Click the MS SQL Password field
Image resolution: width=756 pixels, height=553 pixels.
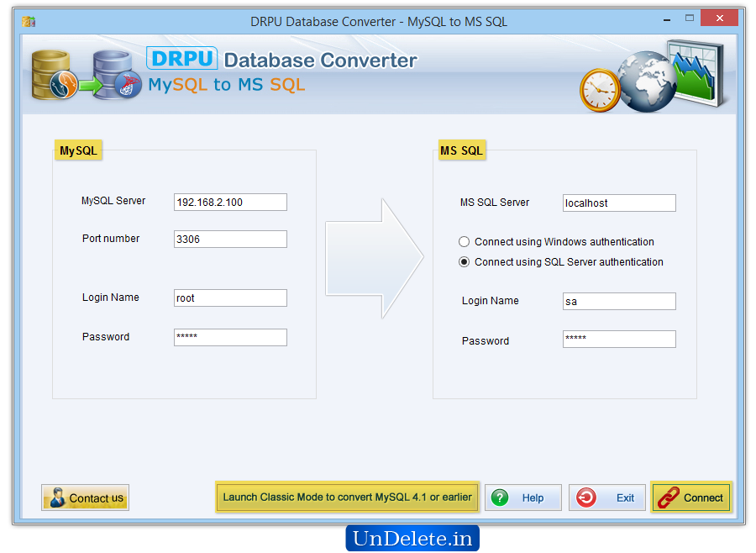(619, 340)
